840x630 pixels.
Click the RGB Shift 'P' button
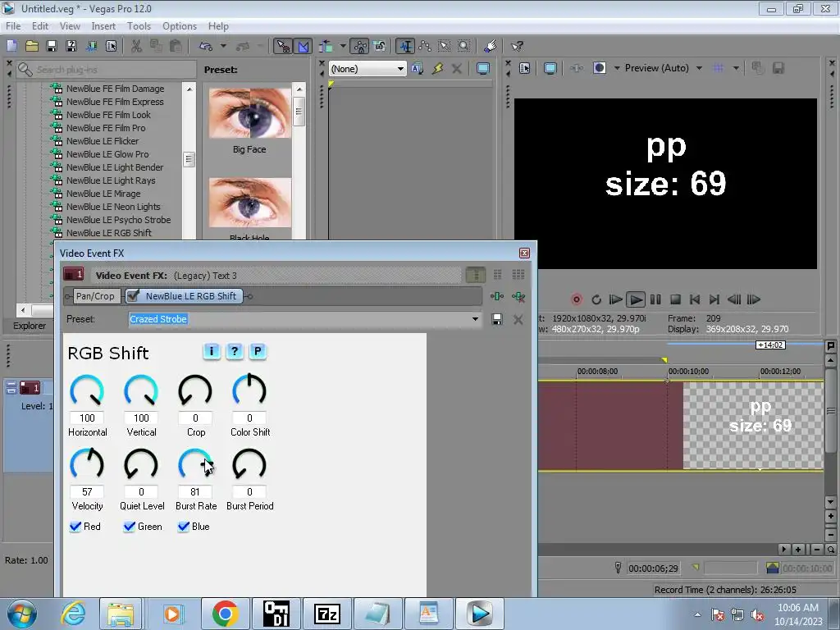click(x=257, y=351)
